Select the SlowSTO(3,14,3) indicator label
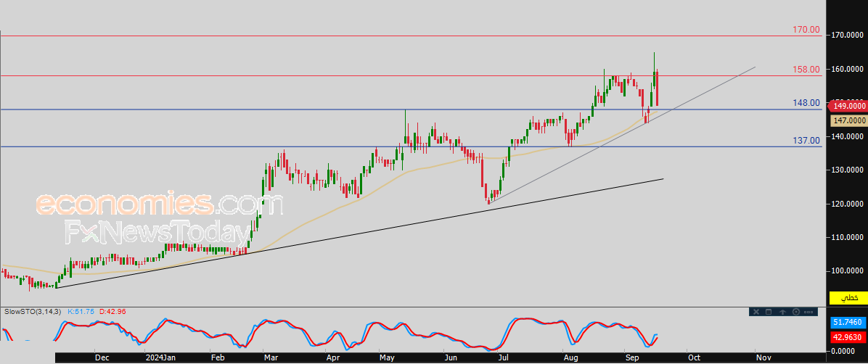 pyautogui.click(x=34, y=312)
